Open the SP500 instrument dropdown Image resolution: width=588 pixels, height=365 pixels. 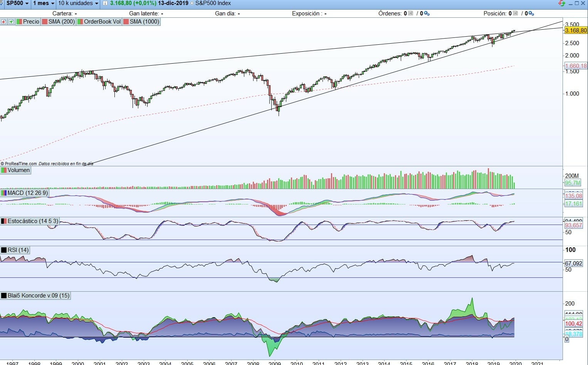click(18, 3)
